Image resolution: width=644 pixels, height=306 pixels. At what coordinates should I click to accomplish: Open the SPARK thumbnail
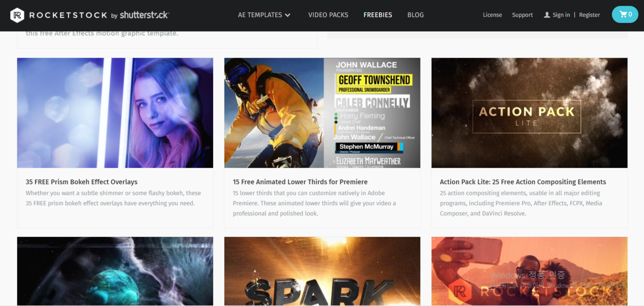coord(322,271)
